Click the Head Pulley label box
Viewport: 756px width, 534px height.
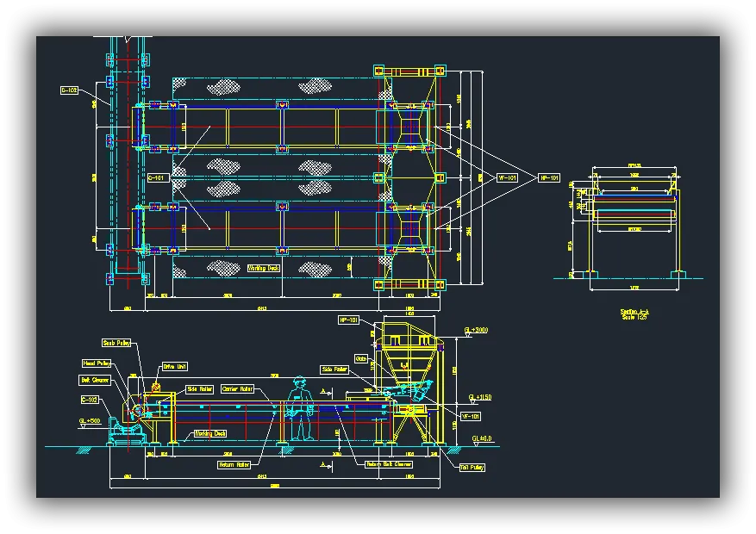coord(97,363)
